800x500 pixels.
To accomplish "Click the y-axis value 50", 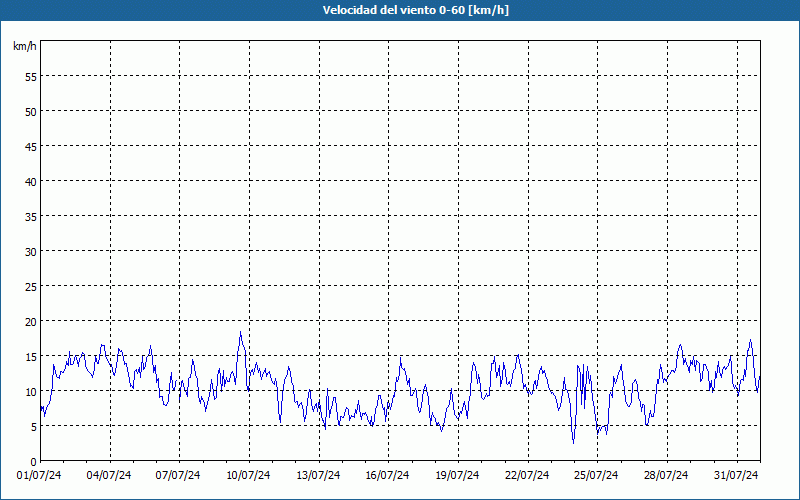I will point(31,112).
